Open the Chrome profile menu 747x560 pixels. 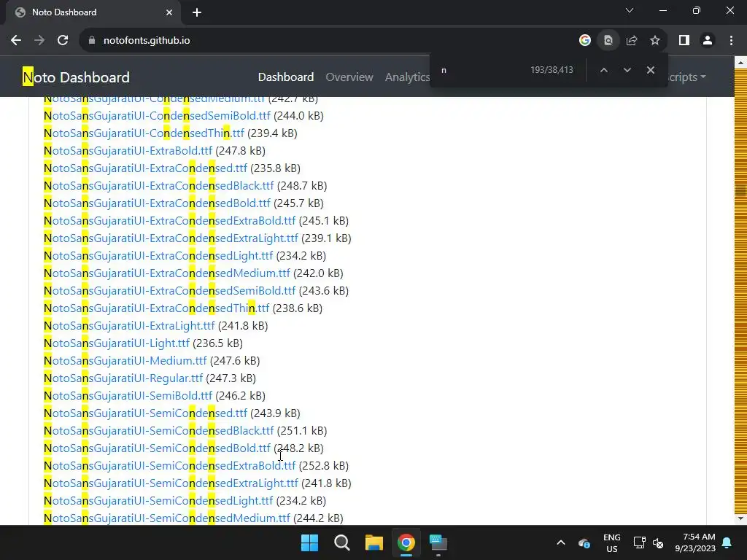(x=708, y=41)
